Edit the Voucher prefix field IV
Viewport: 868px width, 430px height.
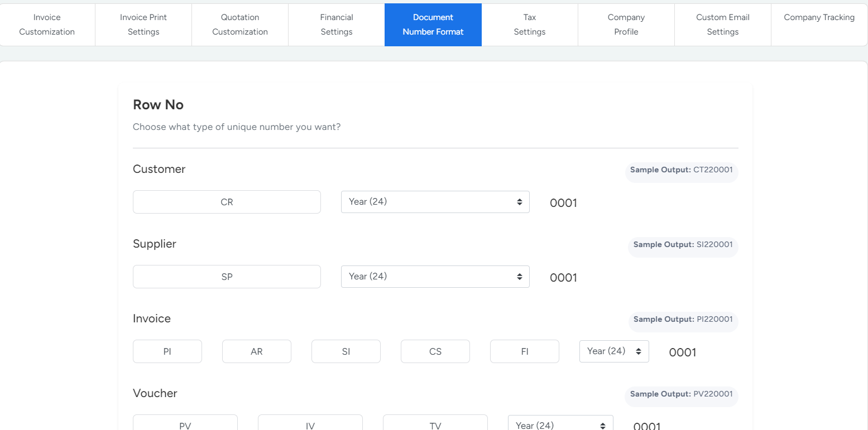310,423
